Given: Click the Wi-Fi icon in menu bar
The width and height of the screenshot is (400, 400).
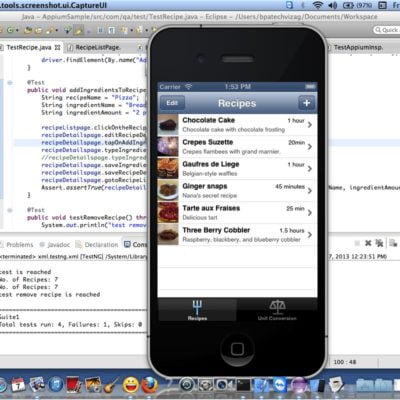Looking at the screenshot, I should 318,5.
